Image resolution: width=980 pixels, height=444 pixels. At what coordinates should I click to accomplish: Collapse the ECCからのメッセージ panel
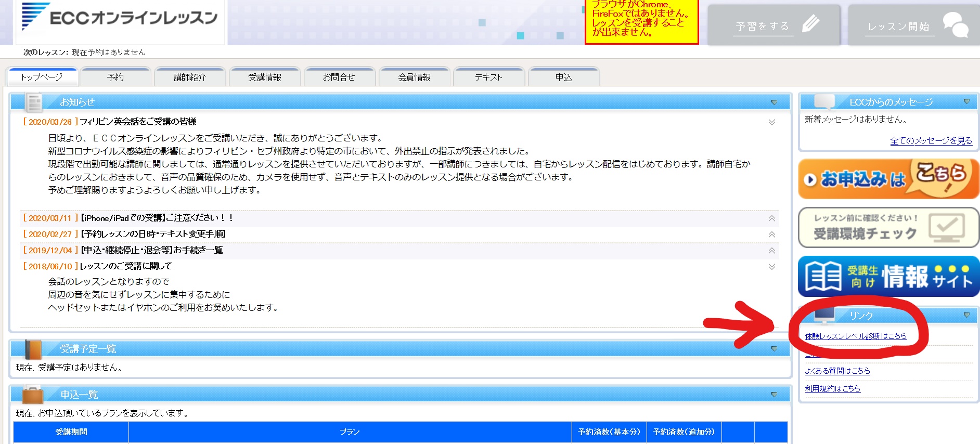coord(966,102)
